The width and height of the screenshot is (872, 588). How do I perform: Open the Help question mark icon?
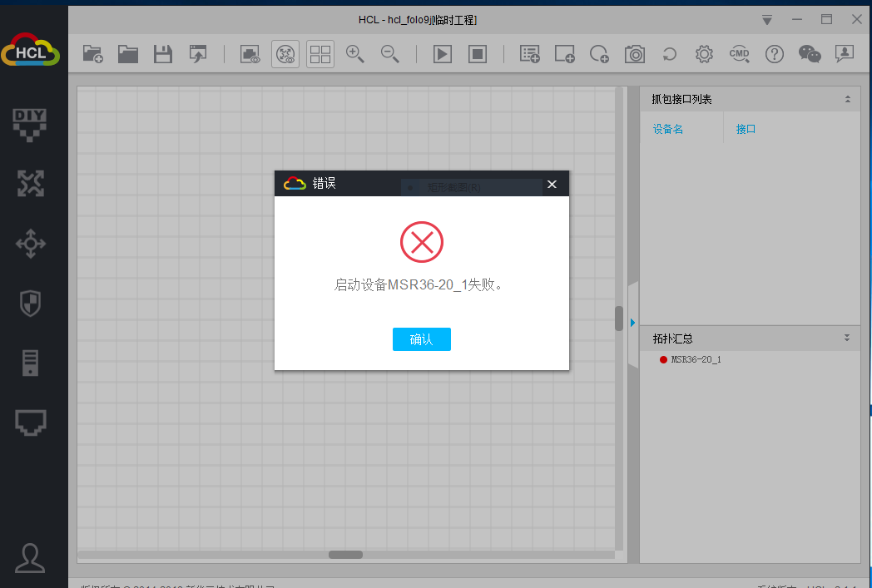775,54
